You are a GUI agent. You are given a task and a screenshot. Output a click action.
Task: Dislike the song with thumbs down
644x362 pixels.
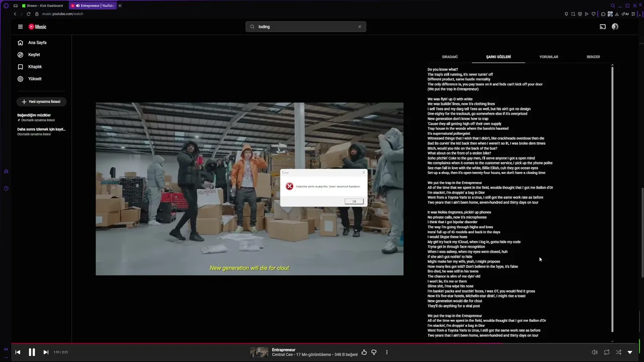click(374, 352)
